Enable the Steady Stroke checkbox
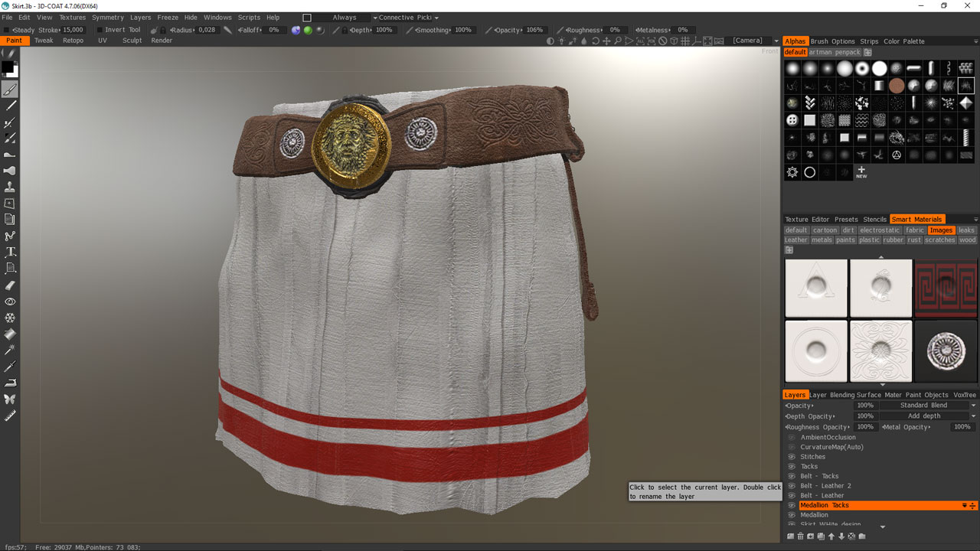980x551 pixels. click(x=7, y=30)
